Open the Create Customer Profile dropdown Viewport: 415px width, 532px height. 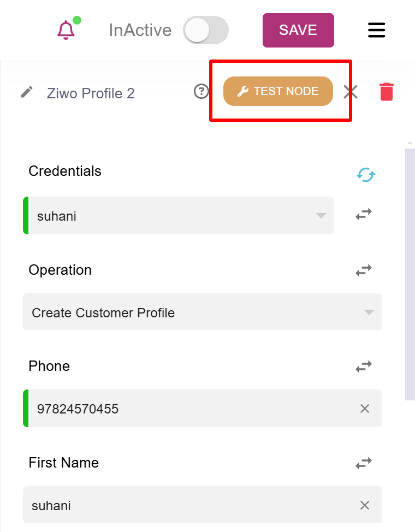point(203,312)
